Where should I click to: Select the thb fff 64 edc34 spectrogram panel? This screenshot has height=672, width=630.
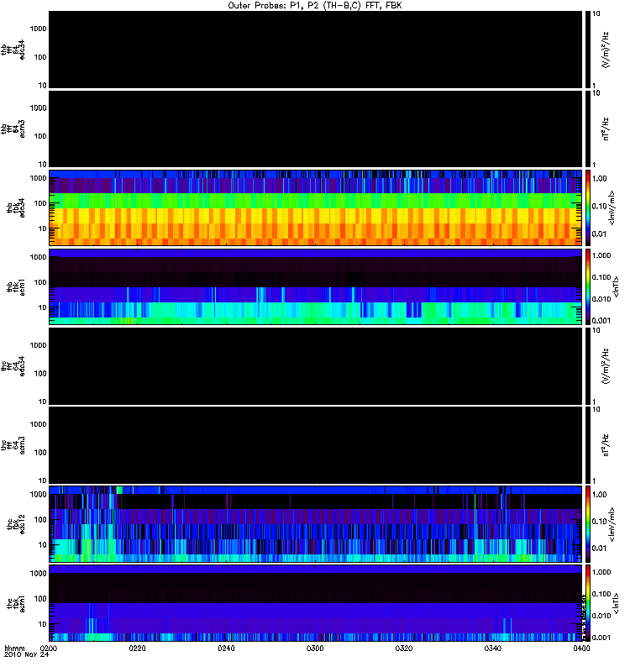(x=315, y=50)
